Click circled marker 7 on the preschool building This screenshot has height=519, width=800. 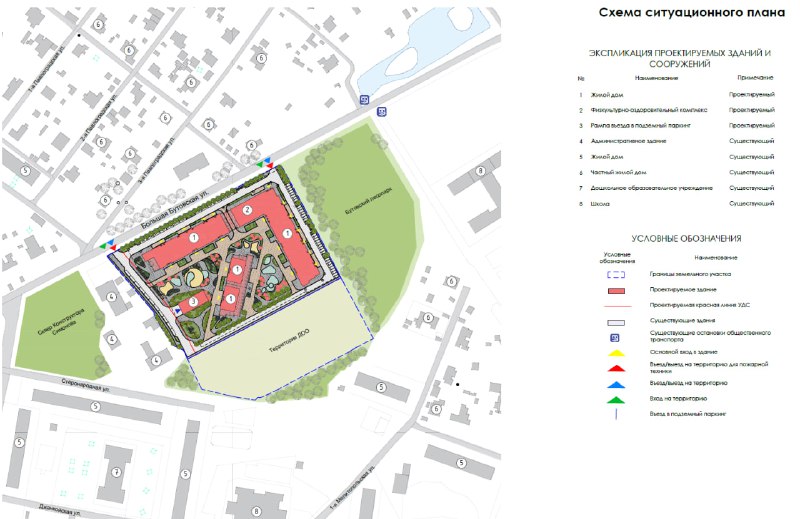pyautogui.click(x=117, y=473)
